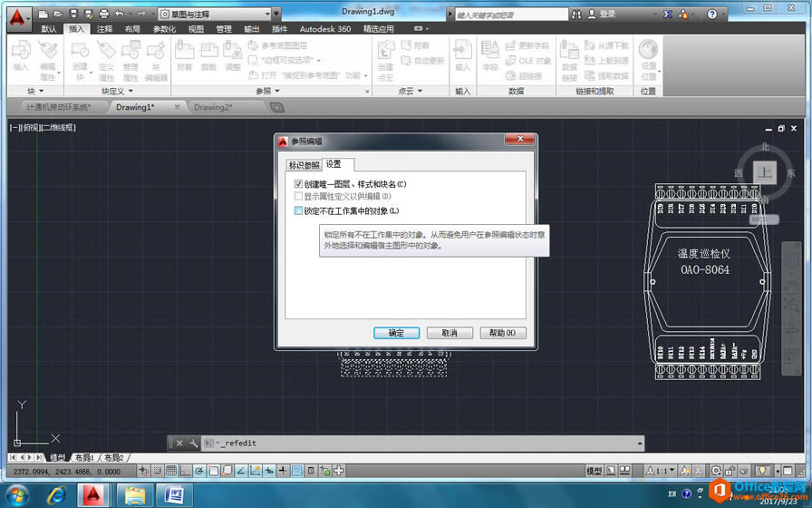Open the 参数化 ribbon tab
The image size is (812, 508).
164,29
